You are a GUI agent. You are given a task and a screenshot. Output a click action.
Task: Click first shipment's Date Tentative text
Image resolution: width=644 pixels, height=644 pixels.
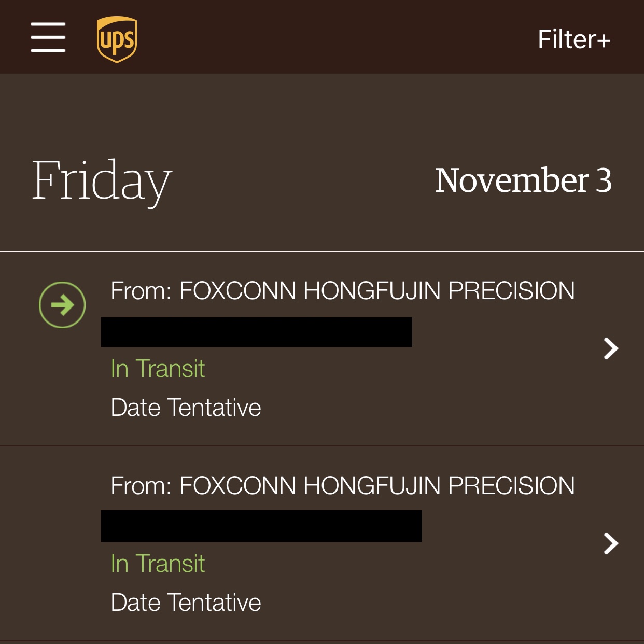tap(186, 408)
